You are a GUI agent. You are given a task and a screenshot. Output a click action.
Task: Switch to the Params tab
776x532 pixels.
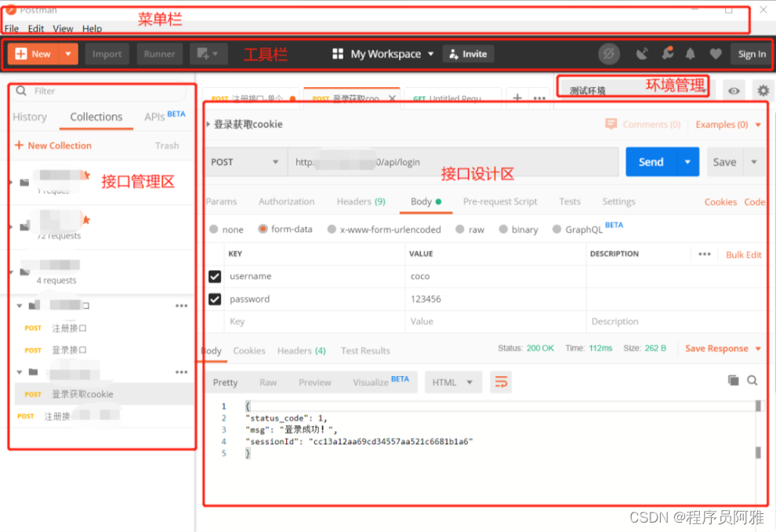[221, 201]
